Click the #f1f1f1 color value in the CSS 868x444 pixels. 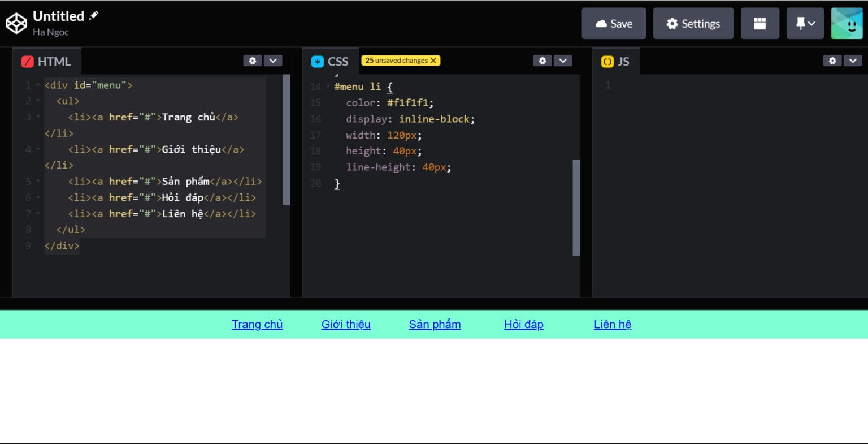click(407, 102)
